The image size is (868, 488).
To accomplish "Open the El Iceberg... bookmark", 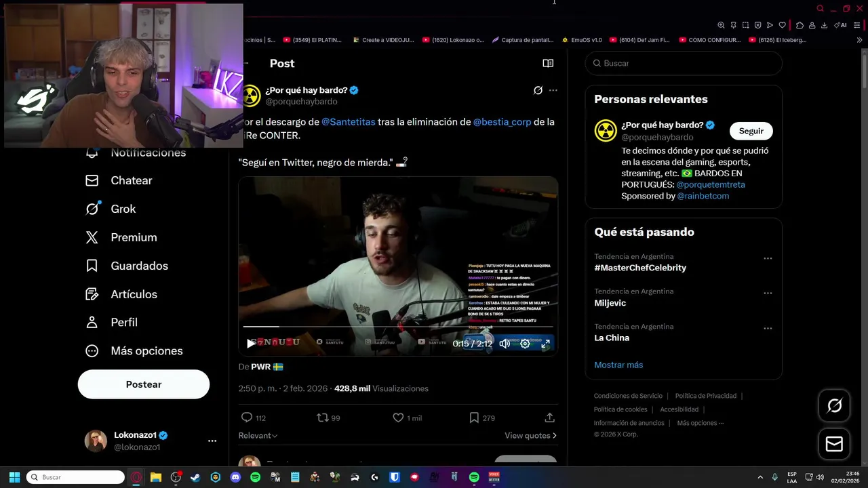I will 778,40.
